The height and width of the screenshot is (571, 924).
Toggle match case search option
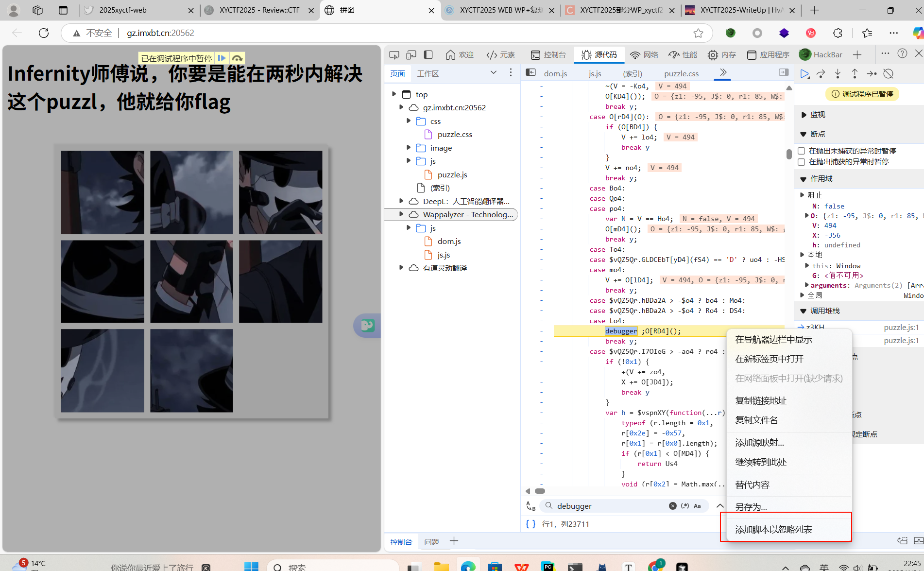(x=697, y=506)
